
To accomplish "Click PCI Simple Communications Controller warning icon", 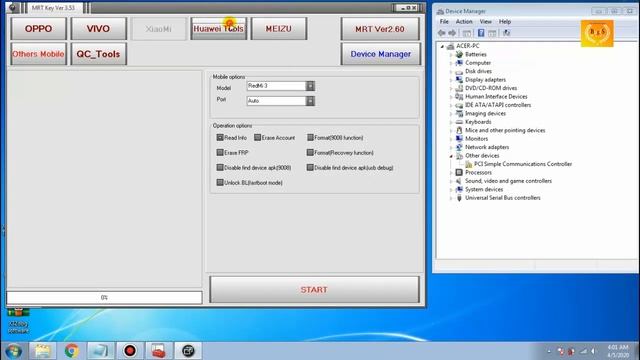I will [x=469, y=164].
